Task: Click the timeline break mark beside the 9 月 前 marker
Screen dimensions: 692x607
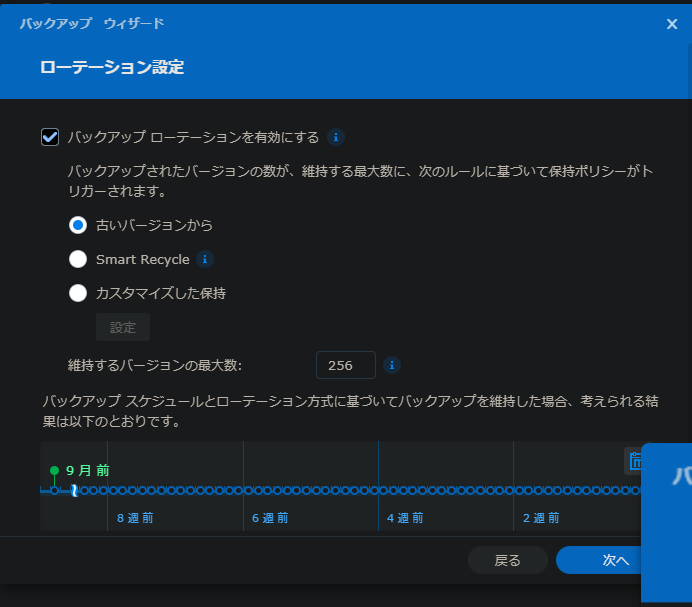Action: coord(74,490)
